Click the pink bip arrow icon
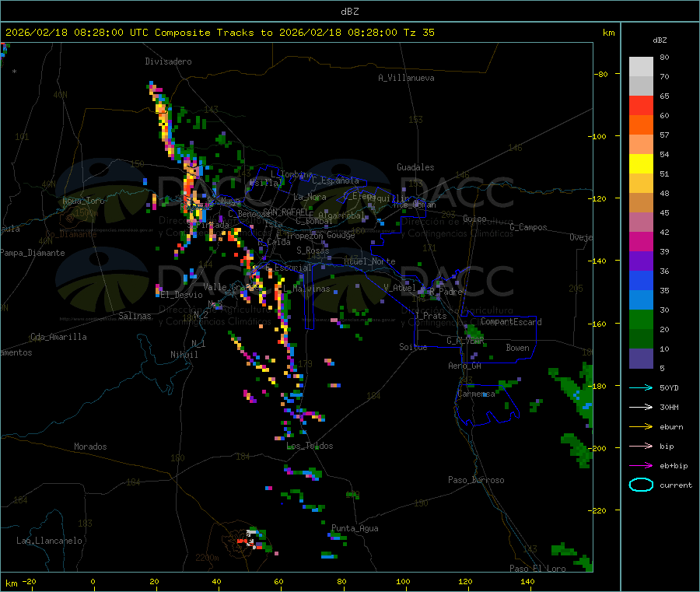The image size is (700, 592). click(641, 446)
